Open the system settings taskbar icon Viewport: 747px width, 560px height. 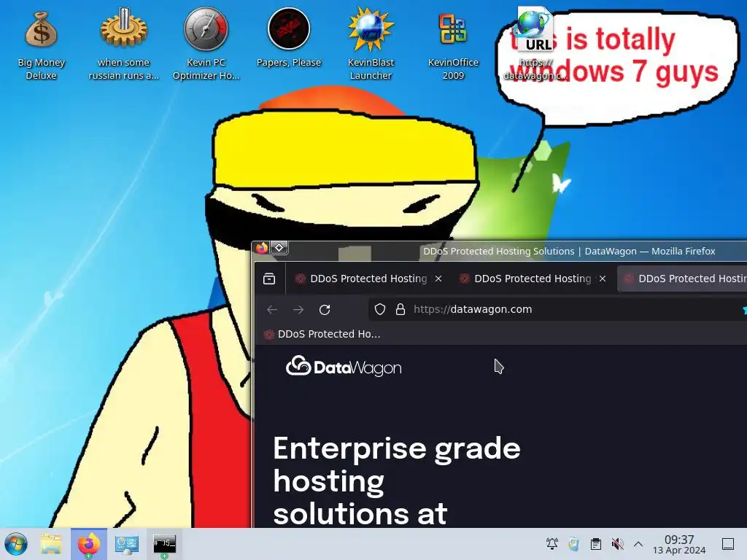coord(127,544)
